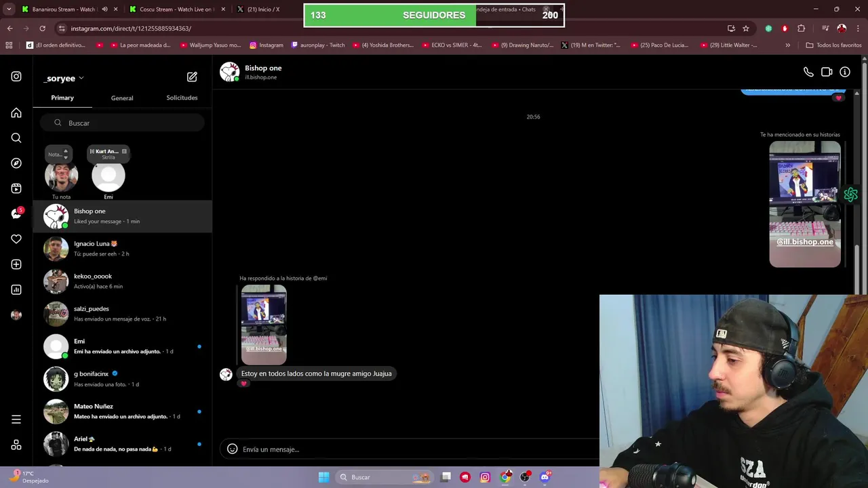
Task: Open OBS Studio from the taskbar
Action: coord(524,477)
